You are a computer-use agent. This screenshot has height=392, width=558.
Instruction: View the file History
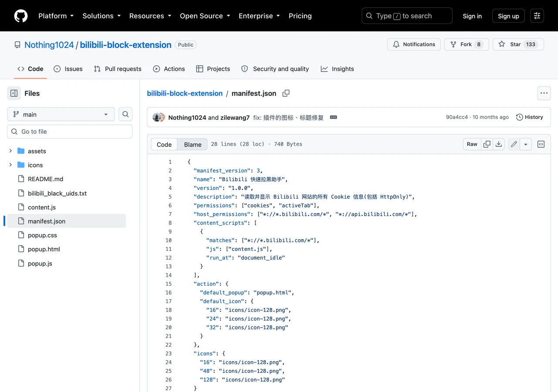pos(530,117)
